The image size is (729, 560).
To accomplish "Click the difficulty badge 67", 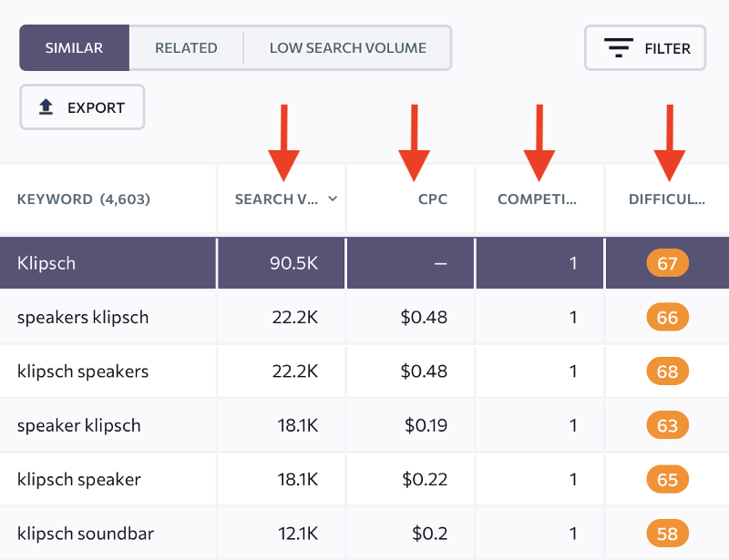I will (667, 263).
